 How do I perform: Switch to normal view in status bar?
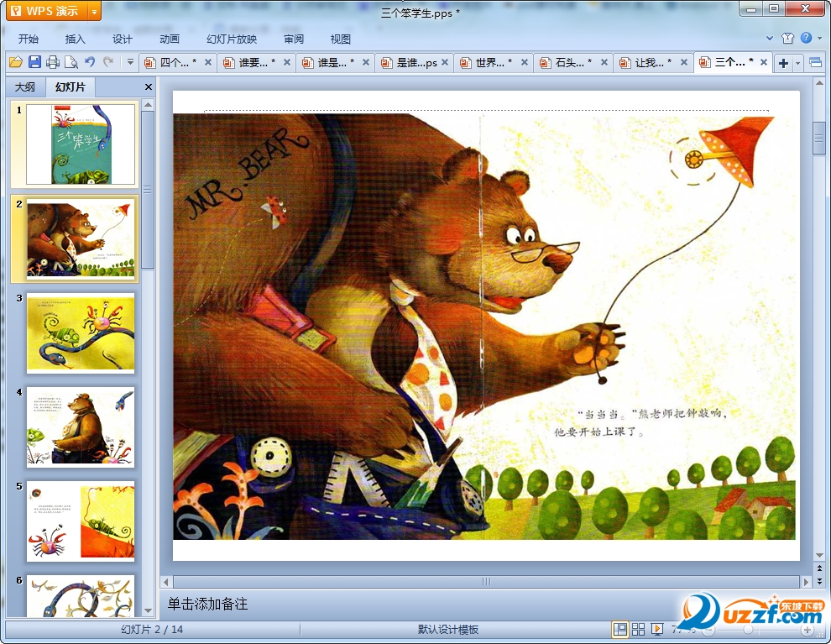(619, 629)
